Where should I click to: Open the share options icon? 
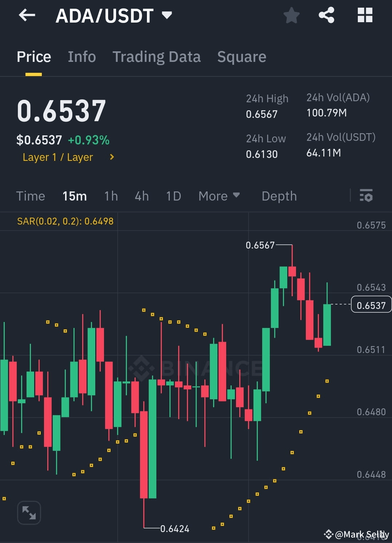click(327, 15)
